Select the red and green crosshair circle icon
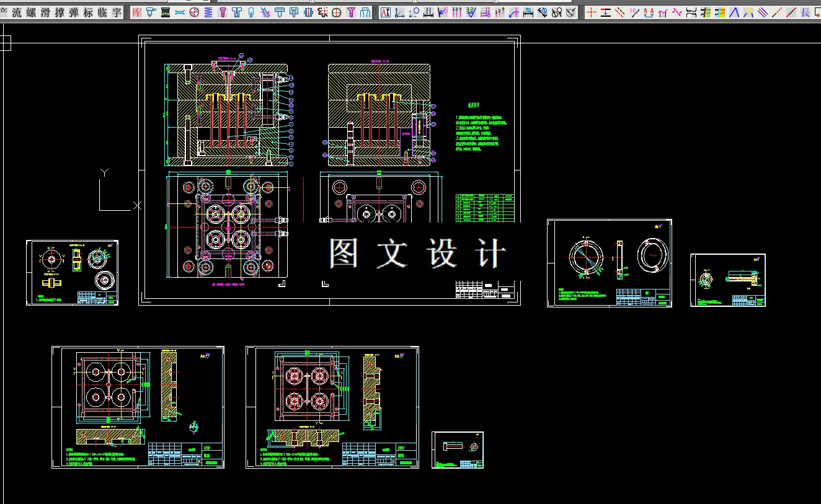 point(337,12)
